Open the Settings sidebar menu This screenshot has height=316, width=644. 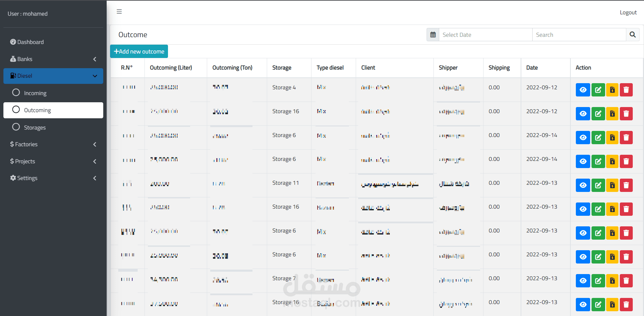pos(53,178)
